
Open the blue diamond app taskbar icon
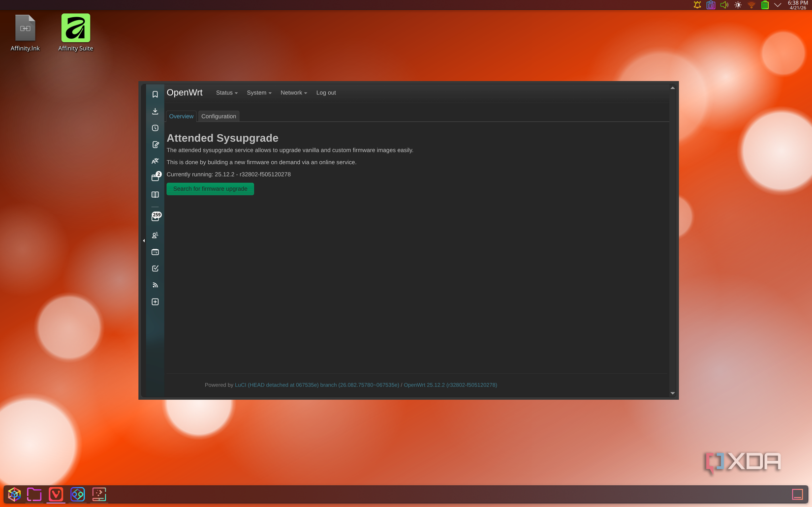coord(78,494)
